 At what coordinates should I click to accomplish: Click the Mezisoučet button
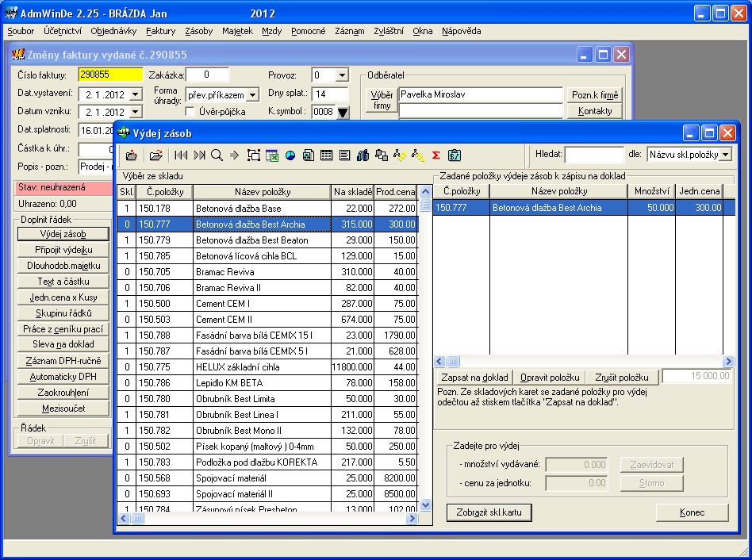pos(63,408)
